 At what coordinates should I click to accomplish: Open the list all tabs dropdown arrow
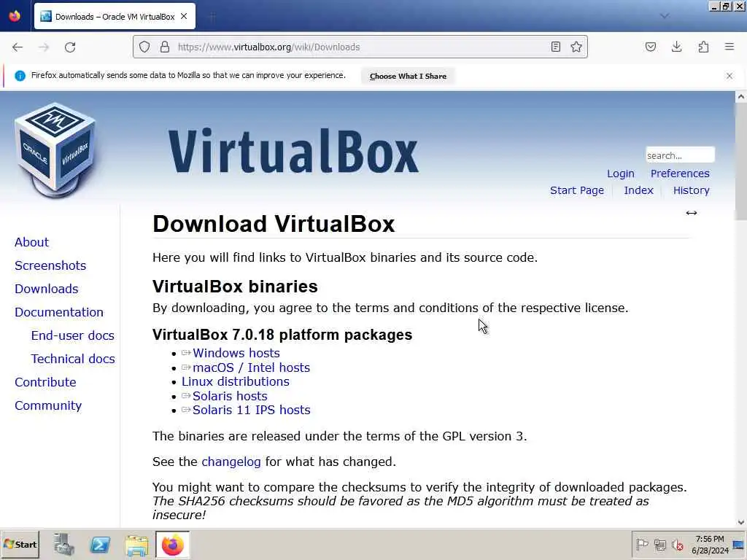[664, 16]
